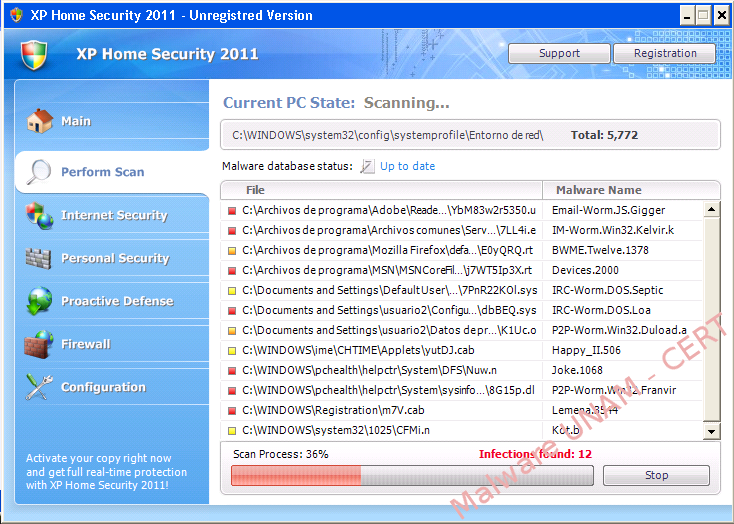Click the scroll up arrow of results list

pos(712,209)
